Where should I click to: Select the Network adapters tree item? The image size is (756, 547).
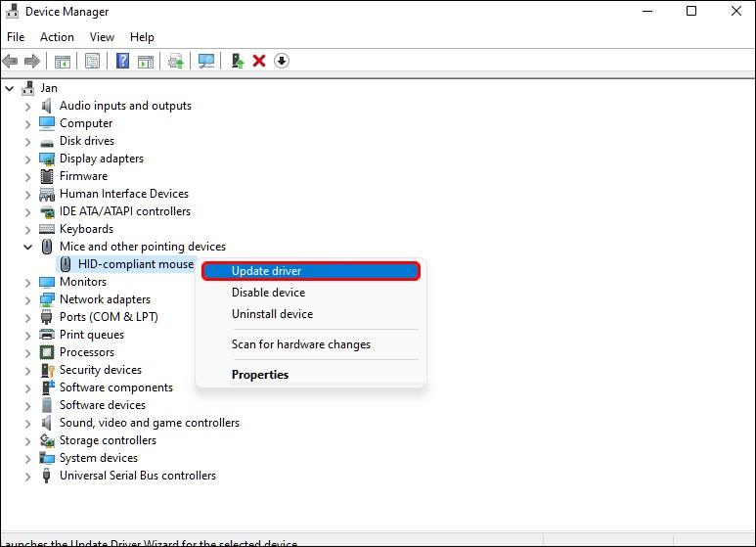[105, 299]
